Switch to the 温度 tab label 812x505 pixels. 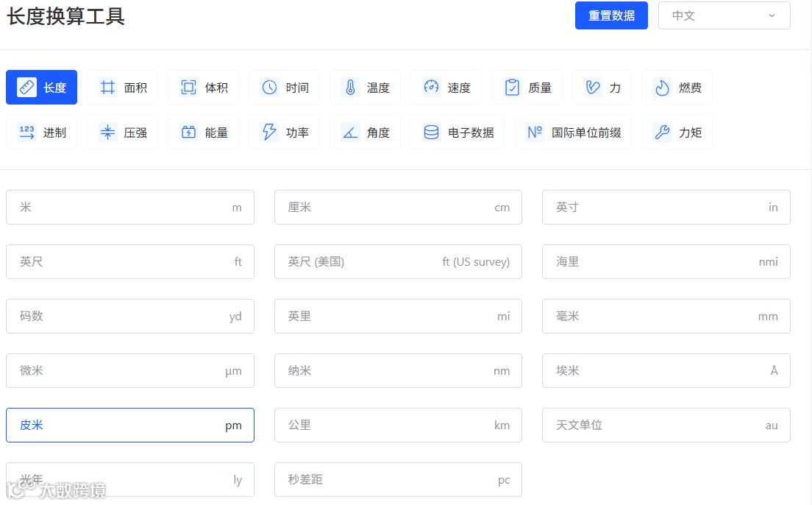pyautogui.click(x=378, y=88)
